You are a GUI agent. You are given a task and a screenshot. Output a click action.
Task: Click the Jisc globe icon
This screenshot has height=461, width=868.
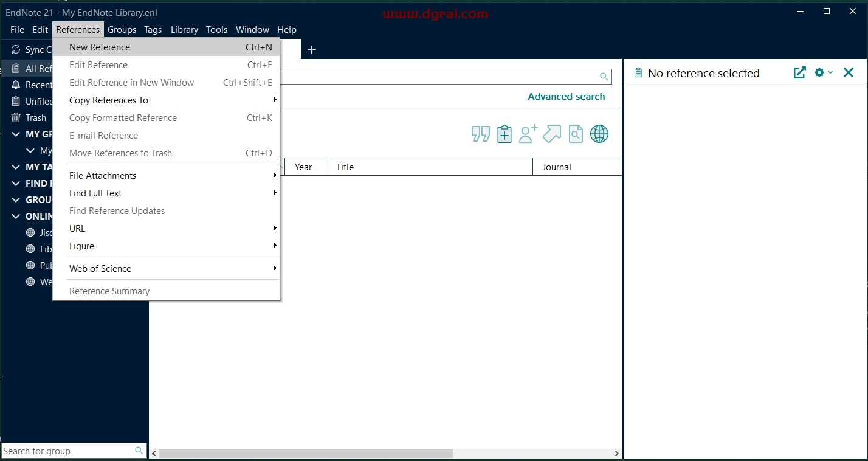pos(30,232)
